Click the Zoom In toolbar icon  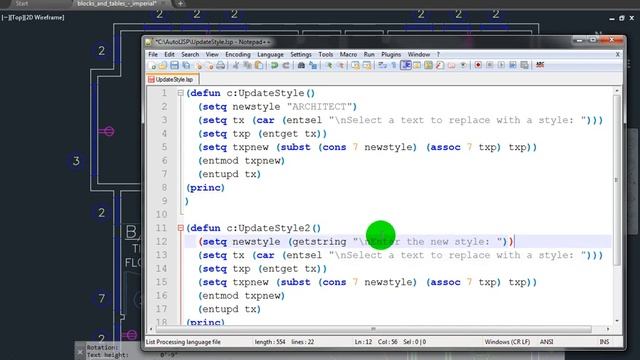pos(329,65)
